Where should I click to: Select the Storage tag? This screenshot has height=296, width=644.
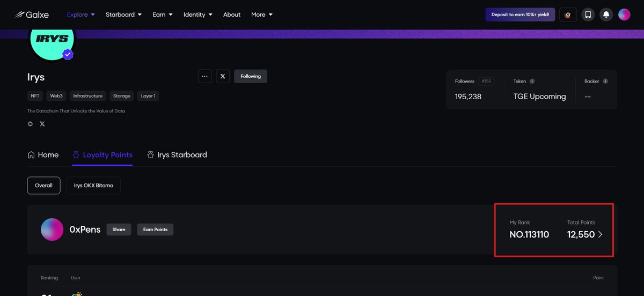pos(122,96)
